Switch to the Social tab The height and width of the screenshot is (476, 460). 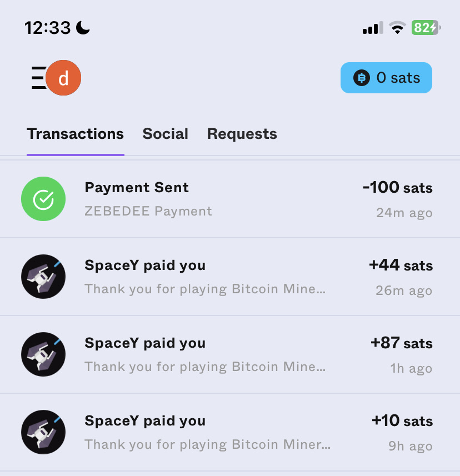click(165, 134)
